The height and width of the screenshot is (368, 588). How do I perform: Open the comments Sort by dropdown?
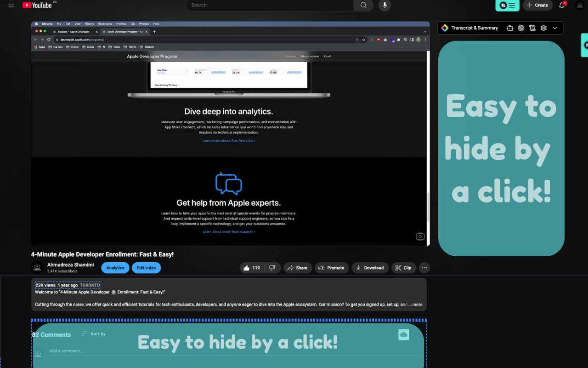pyautogui.click(x=93, y=334)
